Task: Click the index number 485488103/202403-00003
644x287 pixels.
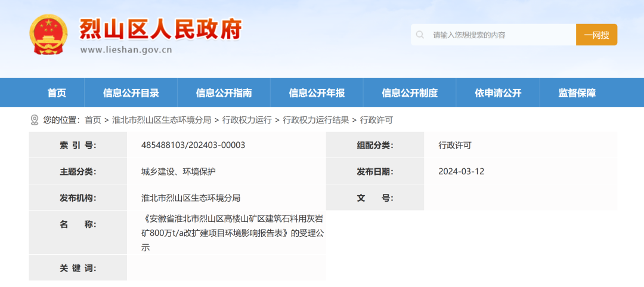Action: pos(193,145)
